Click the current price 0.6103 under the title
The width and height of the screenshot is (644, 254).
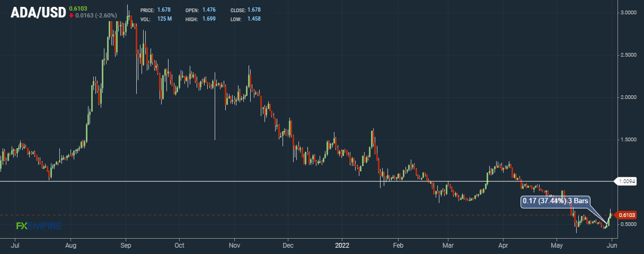(77, 7)
